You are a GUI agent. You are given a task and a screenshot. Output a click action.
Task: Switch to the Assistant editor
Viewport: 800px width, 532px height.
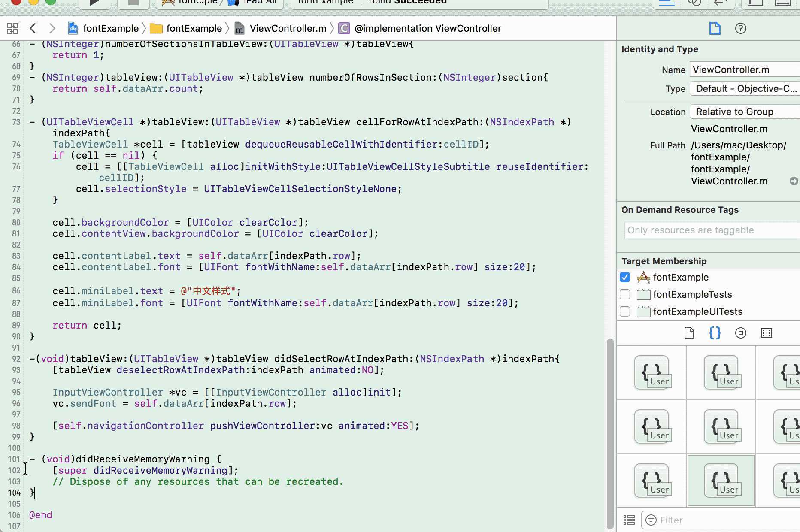pos(694,3)
